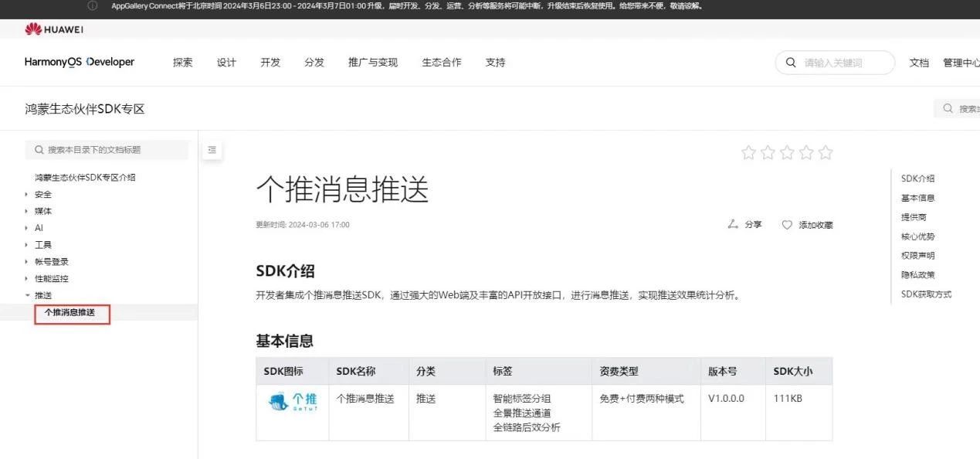
Task: Rate the page with the first star
Action: [x=748, y=152]
